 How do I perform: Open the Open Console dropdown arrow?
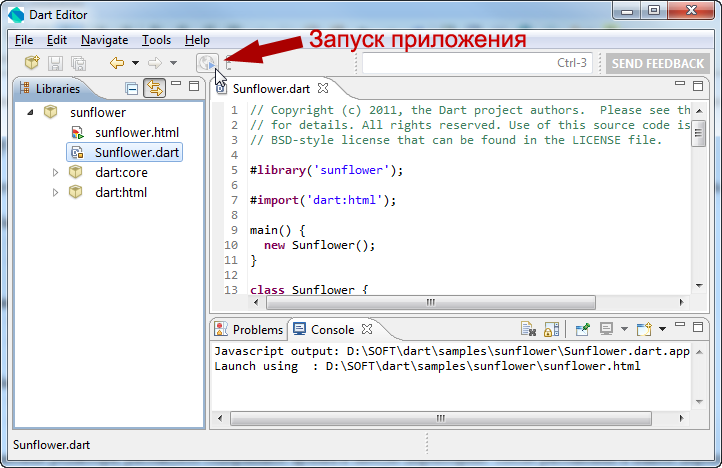point(662,329)
